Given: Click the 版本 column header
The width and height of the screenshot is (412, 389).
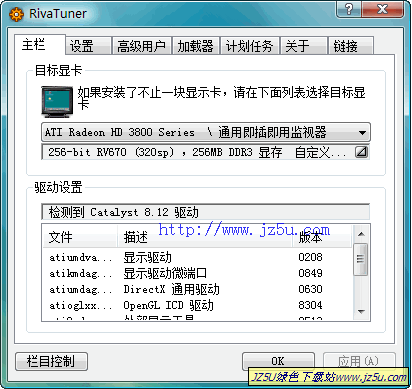Looking at the screenshot, I should pyautogui.click(x=322, y=237).
